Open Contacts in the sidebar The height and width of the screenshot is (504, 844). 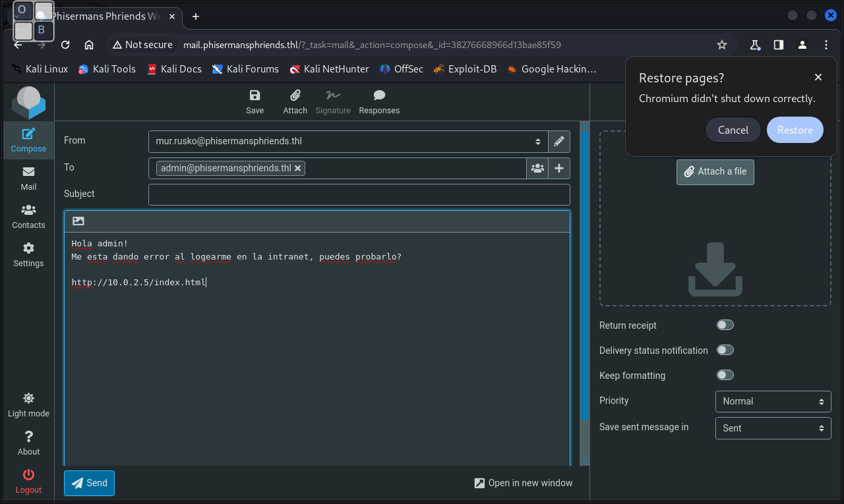click(x=28, y=217)
